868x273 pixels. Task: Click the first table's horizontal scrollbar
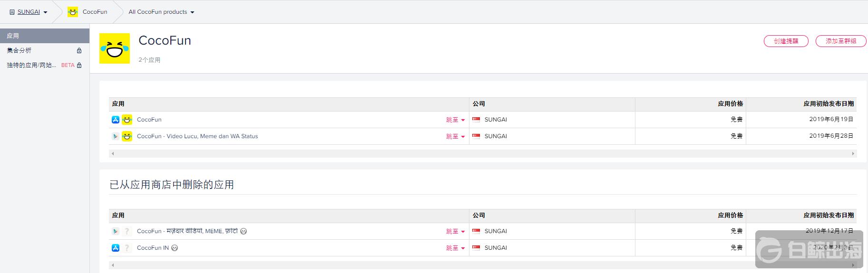point(482,153)
